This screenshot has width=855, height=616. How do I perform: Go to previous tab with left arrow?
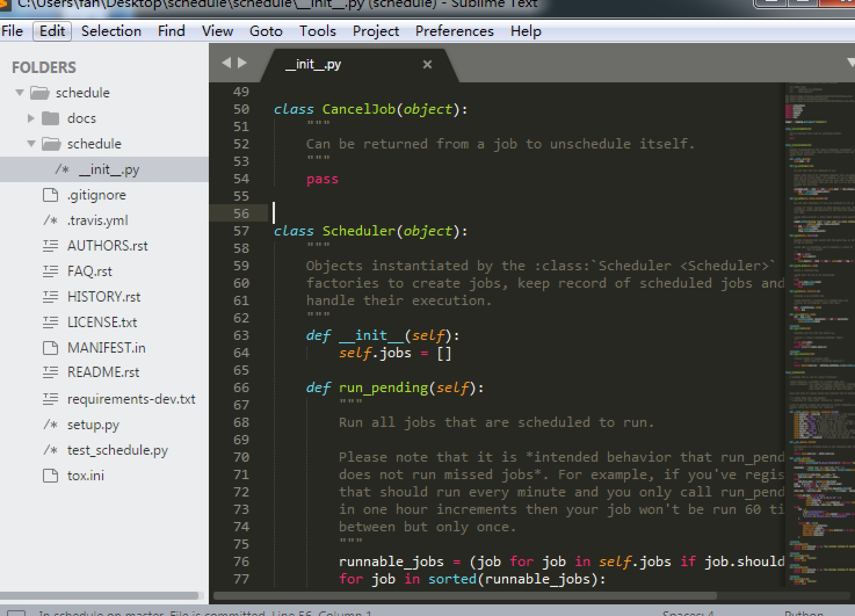pos(227,63)
